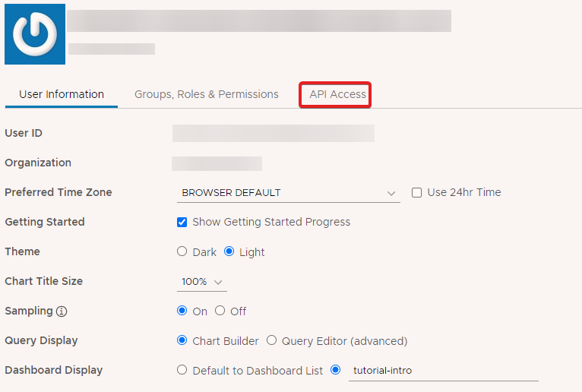This screenshot has width=582, height=392.
Task: Expand the Chart Title Size dropdown
Action: click(x=202, y=282)
